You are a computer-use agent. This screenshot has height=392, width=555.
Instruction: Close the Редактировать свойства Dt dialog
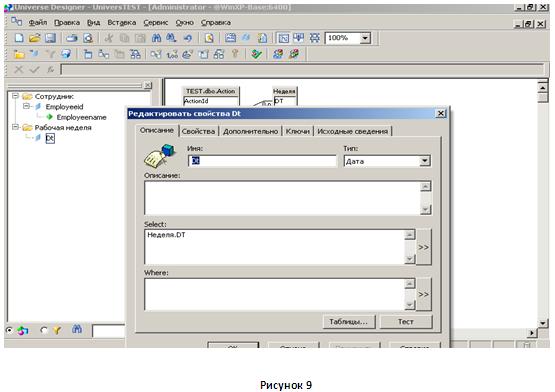point(441,113)
